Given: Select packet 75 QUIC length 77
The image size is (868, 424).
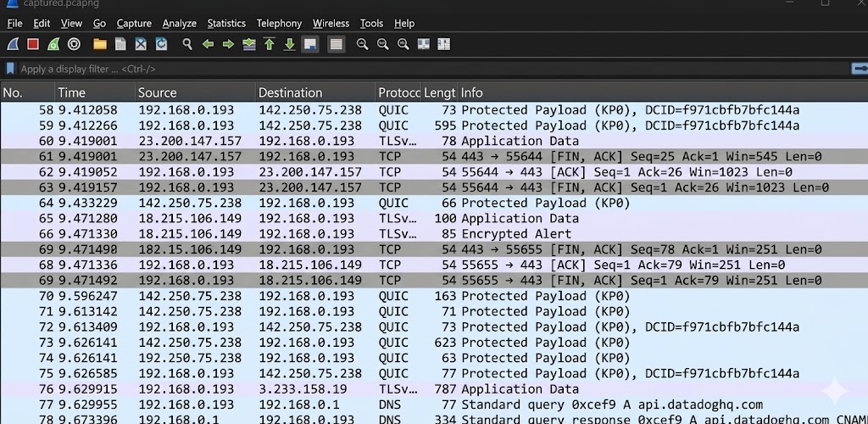Looking at the screenshot, I should pyautogui.click(x=434, y=373).
